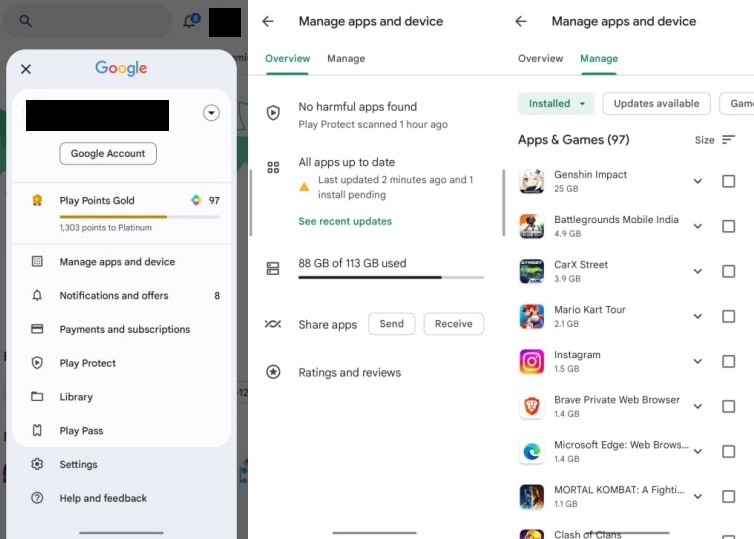Open Payments and subscriptions
The width and height of the screenshot is (754, 539).
tap(121, 329)
